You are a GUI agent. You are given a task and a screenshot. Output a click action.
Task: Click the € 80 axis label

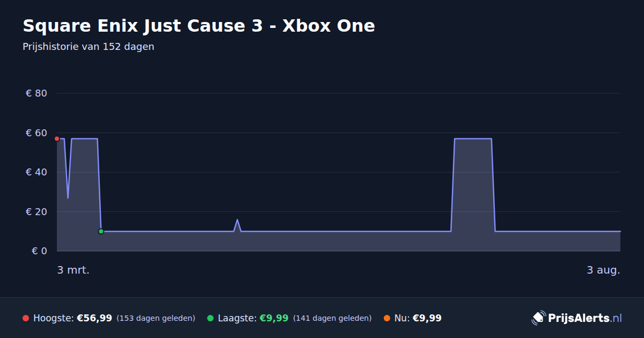(x=36, y=93)
